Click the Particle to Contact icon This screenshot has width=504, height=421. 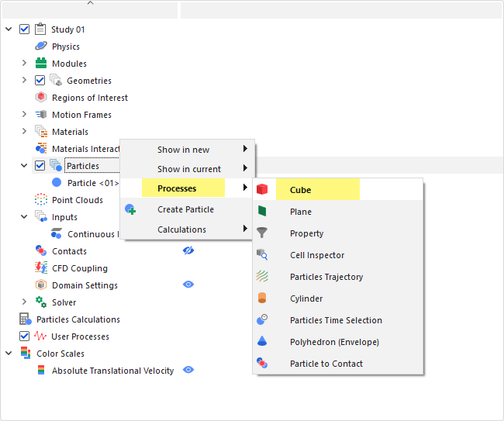pyautogui.click(x=262, y=364)
